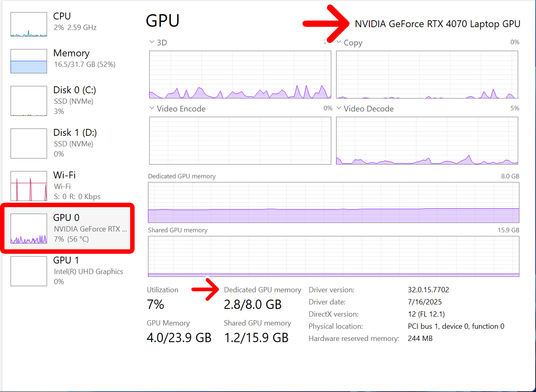Image resolution: width=536 pixels, height=392 pixels.
Task: Collapse the Video Decode graph section
Action: point(339,108)
